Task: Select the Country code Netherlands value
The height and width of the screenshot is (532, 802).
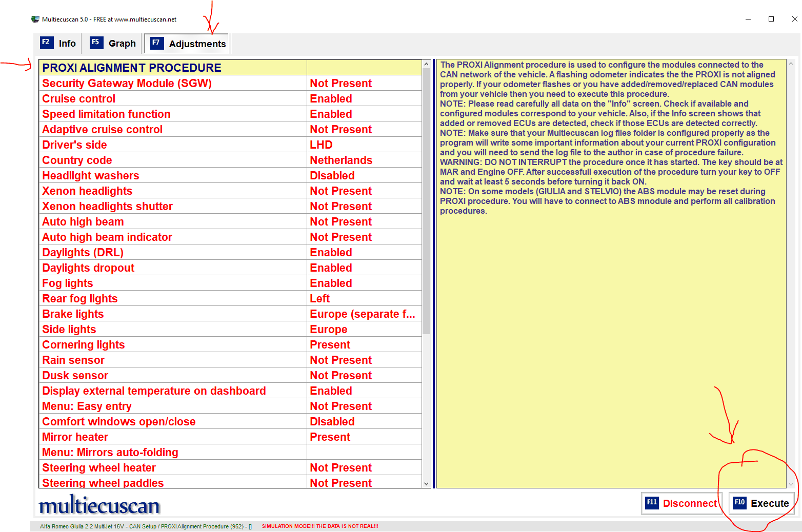Action: click(341, 160)
